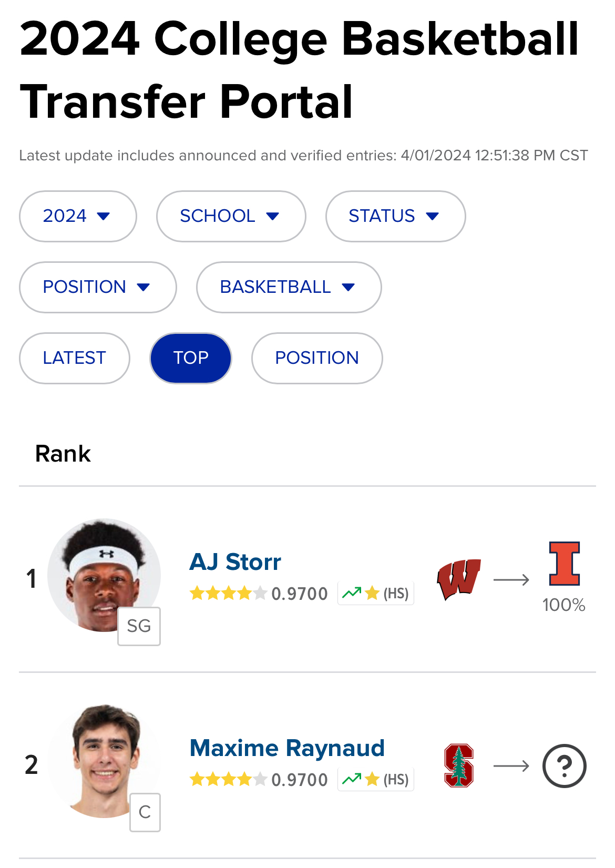Viewport: 615px width, 868px height.
Task: Click the Illinois logo next to AJ Storr
Action: click(564, 564)
